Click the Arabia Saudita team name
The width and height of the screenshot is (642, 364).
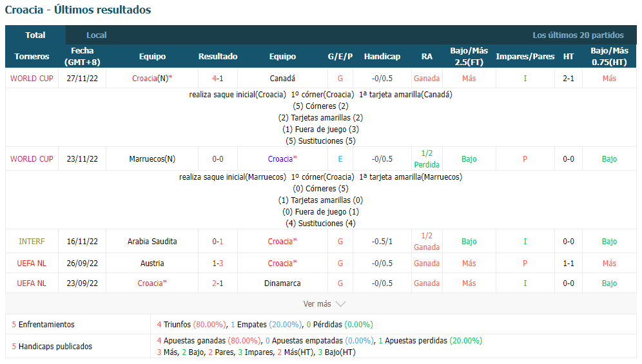point(152,242)
